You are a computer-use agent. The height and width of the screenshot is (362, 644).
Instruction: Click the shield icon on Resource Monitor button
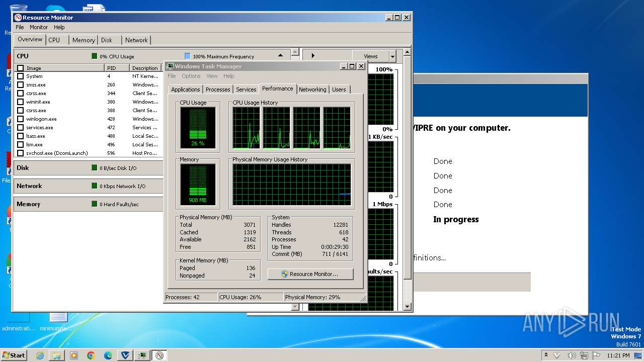pyautogui.click(x=285, y=274)
